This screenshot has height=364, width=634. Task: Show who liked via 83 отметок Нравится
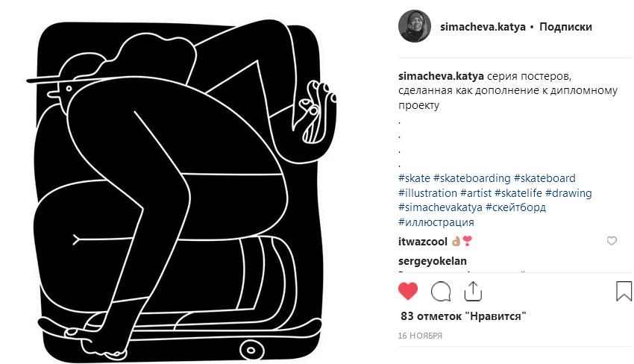(x=463, y=316)
